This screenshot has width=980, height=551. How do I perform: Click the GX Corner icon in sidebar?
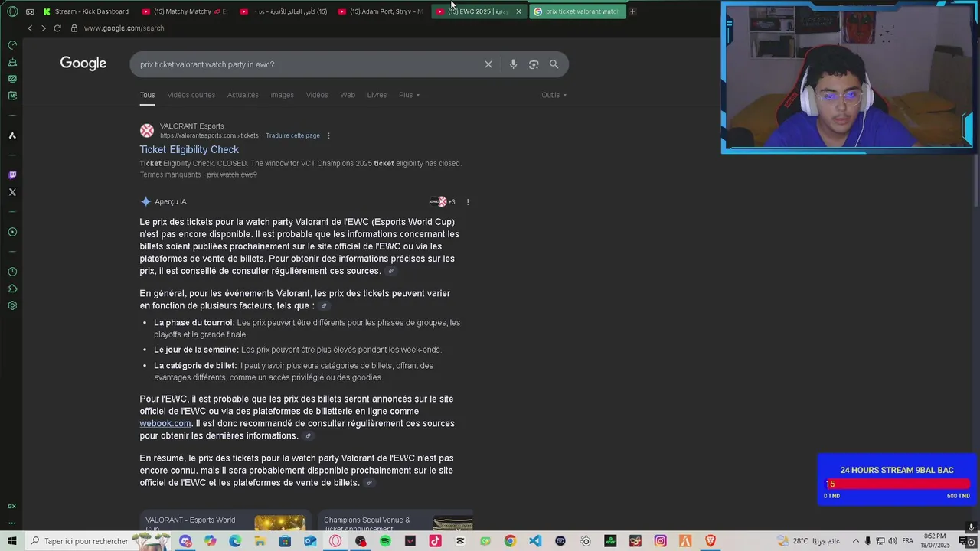[x=12, y=507]
